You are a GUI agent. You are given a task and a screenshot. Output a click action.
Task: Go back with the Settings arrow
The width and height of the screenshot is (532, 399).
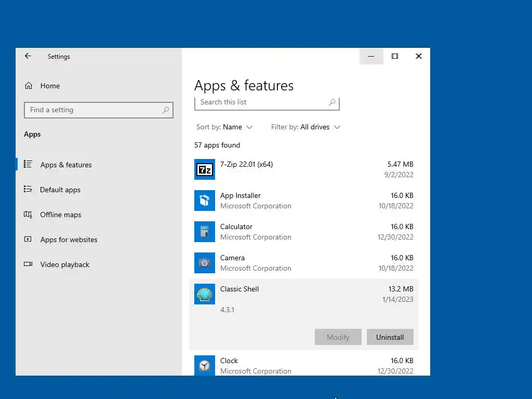click(28, 56)
